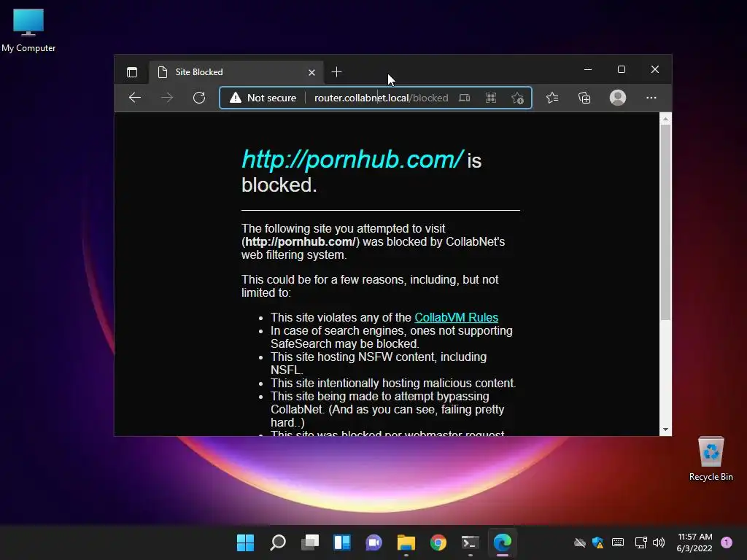This screenshot has width=747, height=560.
Task: Select the Recycle Bin desktop icon
Action: pos(711,459)
